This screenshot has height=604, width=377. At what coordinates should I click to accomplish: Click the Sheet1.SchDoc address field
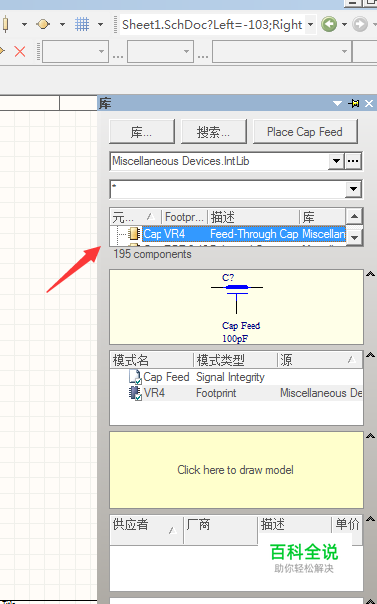tap(213, 25)
